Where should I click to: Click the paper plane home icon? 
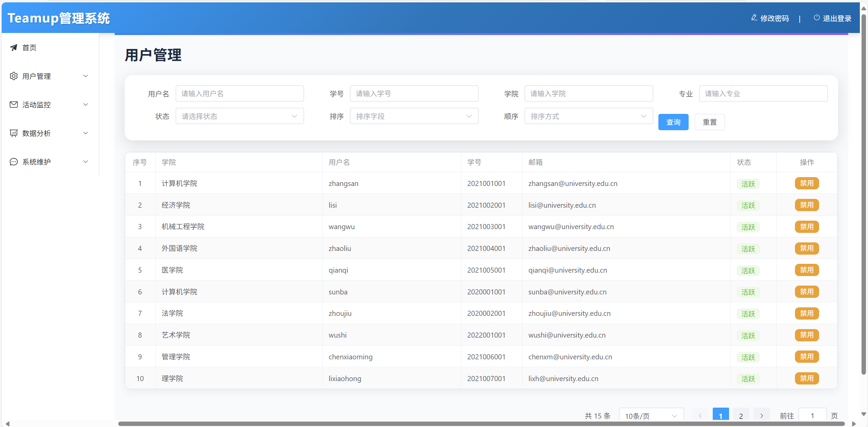click(x=14, y=48)
